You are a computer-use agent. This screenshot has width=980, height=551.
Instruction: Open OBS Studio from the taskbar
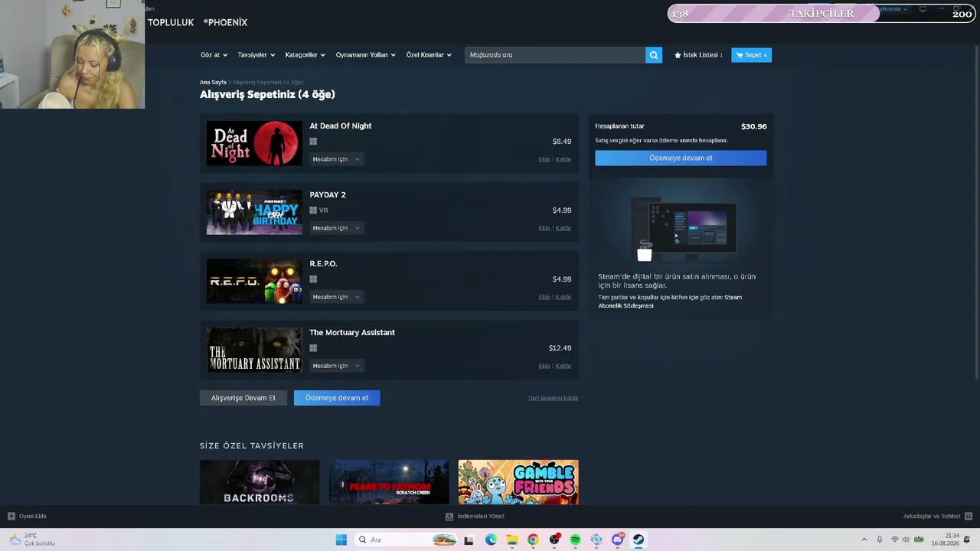click(x=554, y=540)
